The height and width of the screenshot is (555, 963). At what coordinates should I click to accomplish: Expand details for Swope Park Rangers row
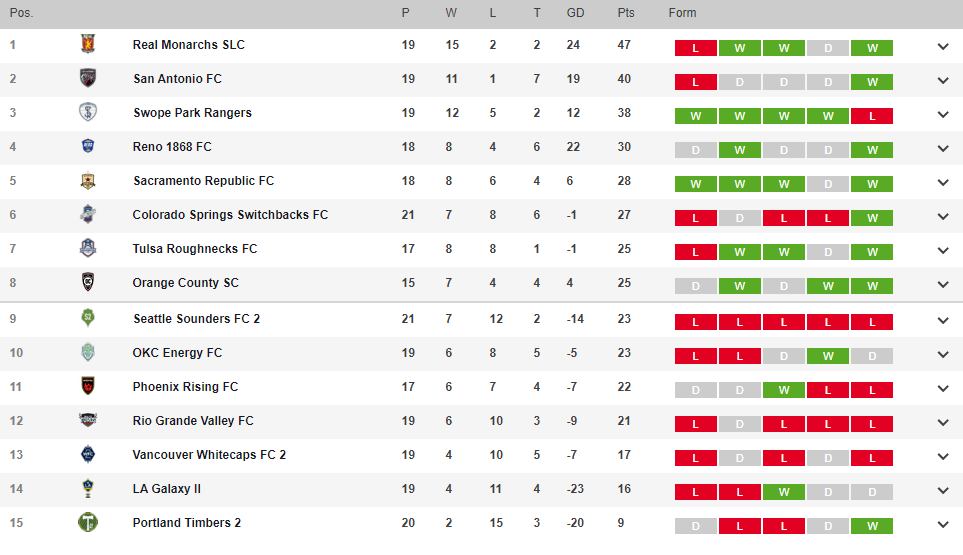[x=943, y=114]
